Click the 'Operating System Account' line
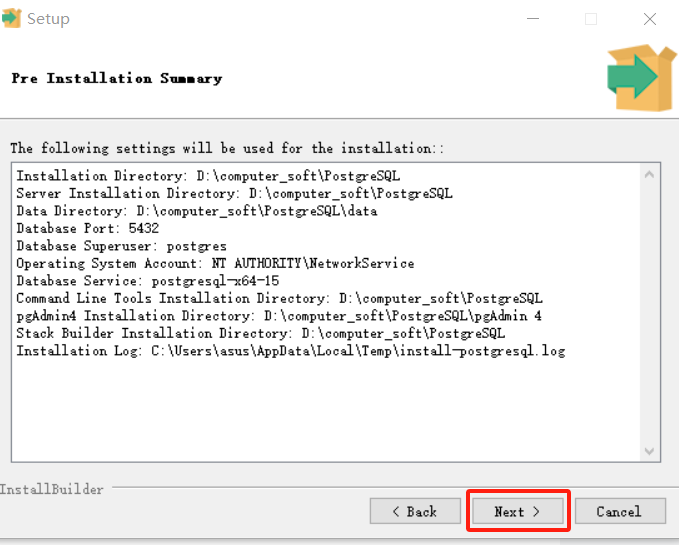 (x=215, y=263)
